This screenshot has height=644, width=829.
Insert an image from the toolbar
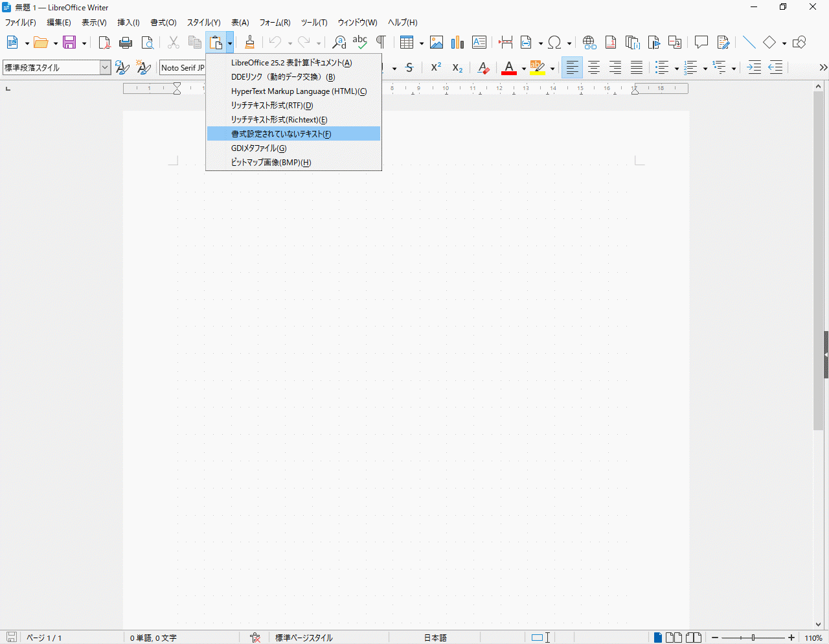tap(437, 43)
